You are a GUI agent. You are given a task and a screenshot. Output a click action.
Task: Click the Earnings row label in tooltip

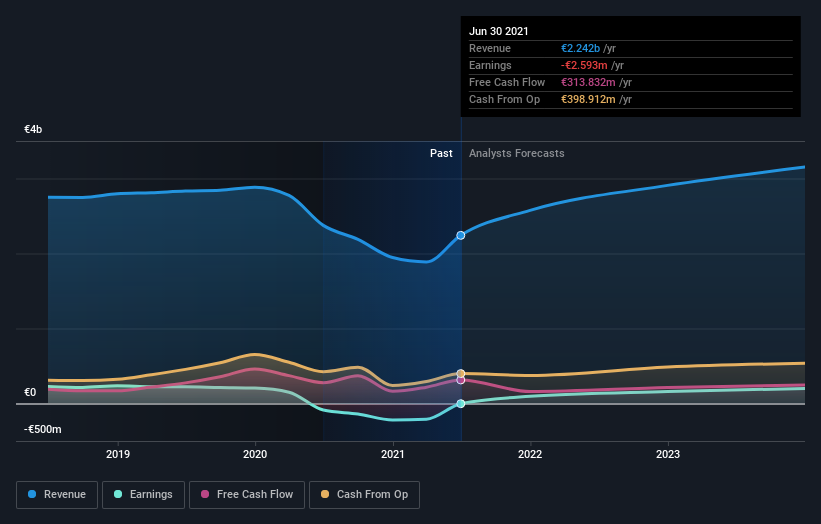tap(490, 65)
